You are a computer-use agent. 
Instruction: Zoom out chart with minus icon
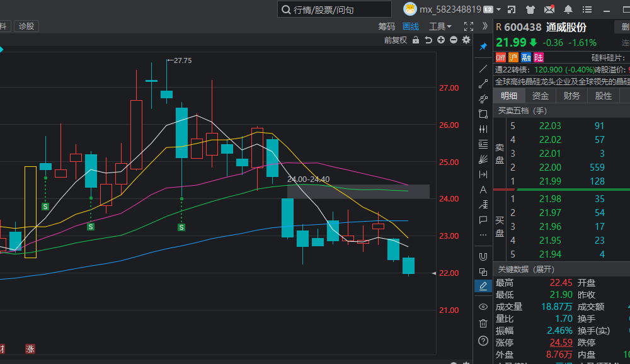454,40
